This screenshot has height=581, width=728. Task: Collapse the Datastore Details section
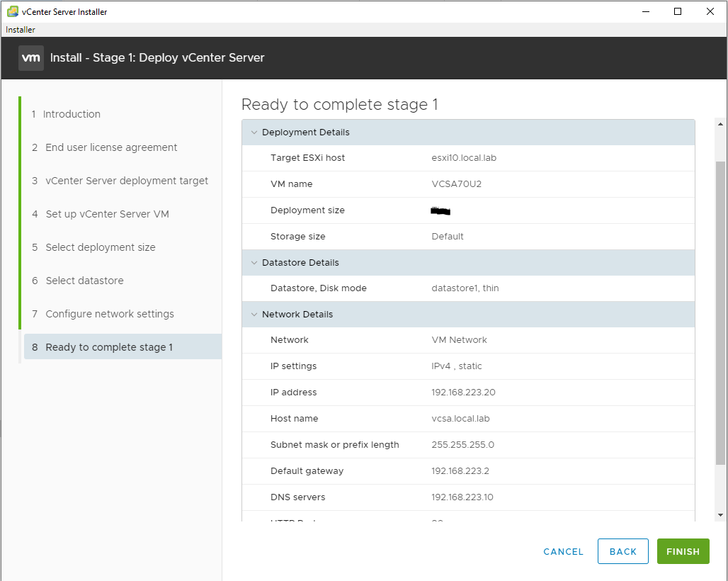(x=254, y=263)
